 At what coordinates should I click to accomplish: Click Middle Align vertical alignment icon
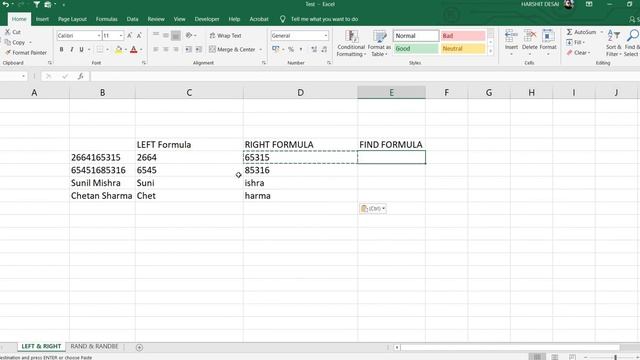[x=166, y=36]
